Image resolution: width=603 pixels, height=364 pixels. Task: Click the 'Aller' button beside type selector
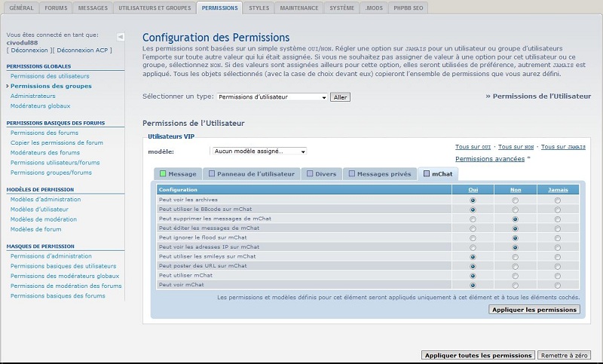pos(340,97)
